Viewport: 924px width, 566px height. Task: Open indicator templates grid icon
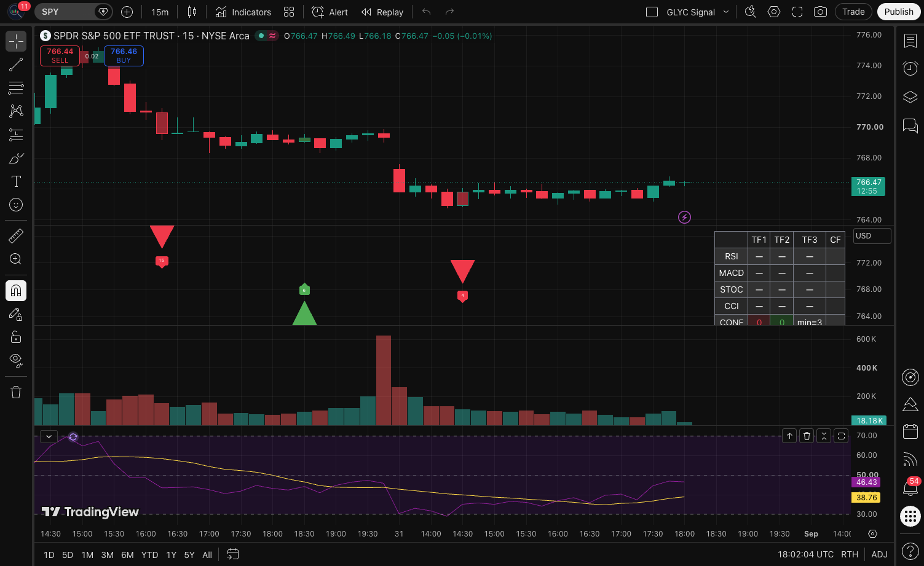(289, 12)
